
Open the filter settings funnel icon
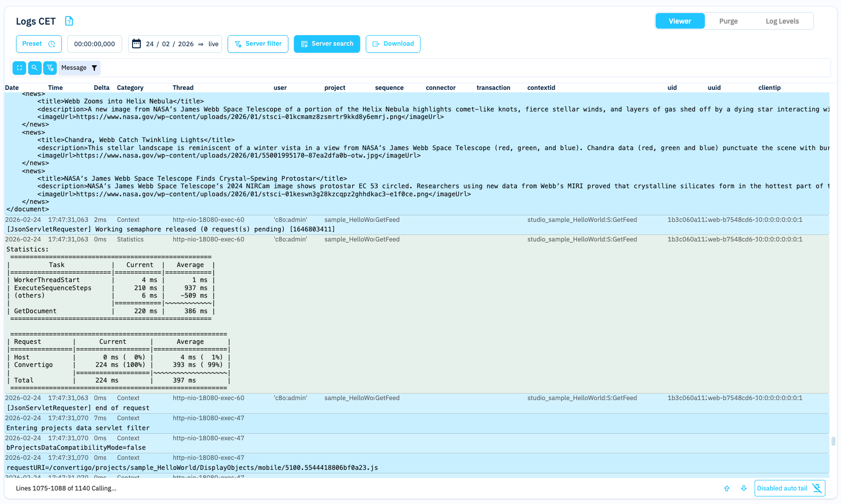pos(50,68)
